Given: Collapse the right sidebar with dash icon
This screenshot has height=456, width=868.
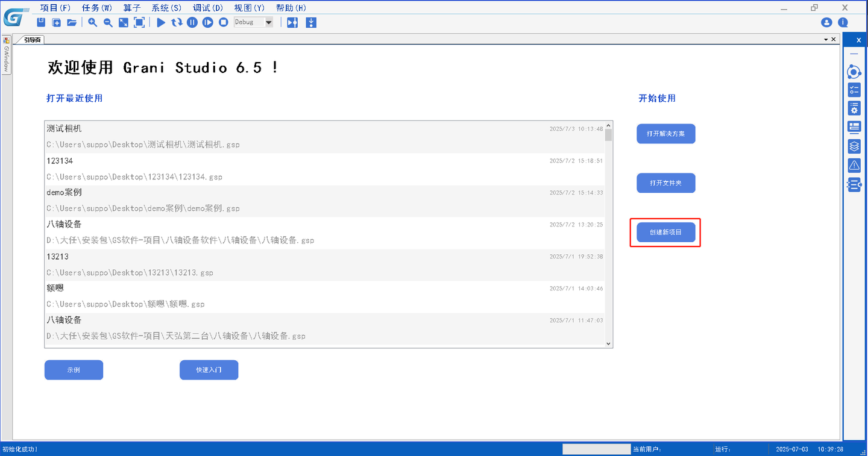Looking at the screenshot, I should (x=854, y=54).
